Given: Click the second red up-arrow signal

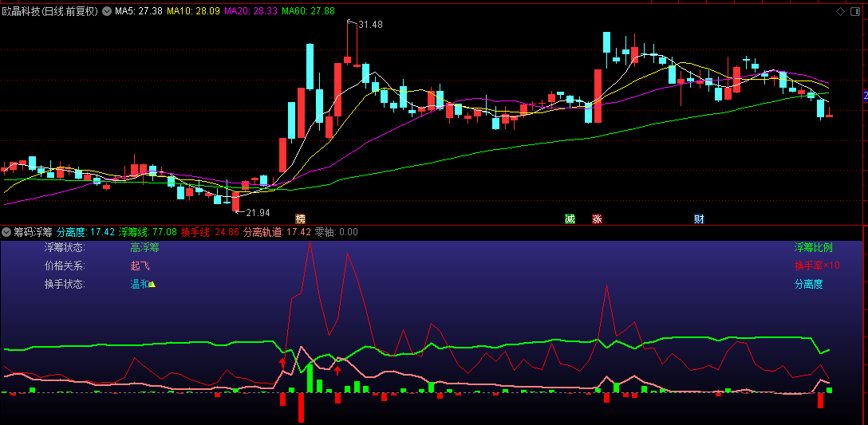Looking at the screenshot, I should [337, 370].
